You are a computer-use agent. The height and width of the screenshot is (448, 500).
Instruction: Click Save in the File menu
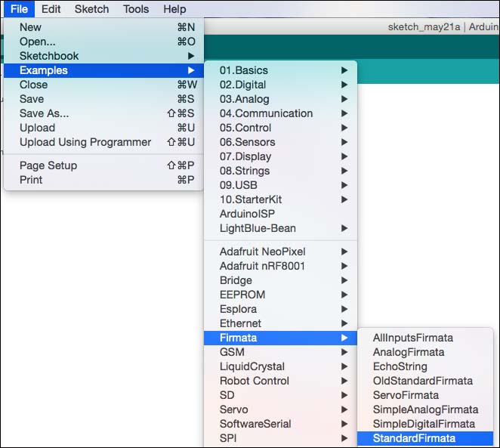coord(103,99)
